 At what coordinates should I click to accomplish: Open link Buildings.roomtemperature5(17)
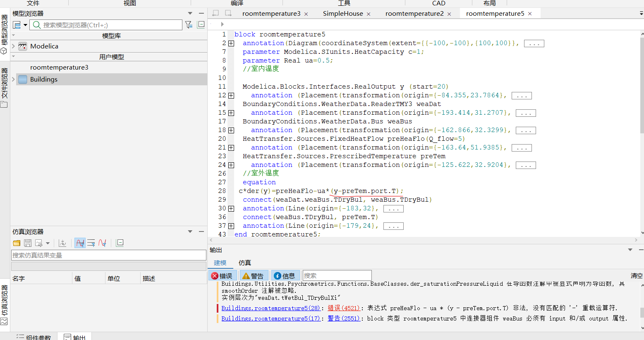tap(271, 318)
